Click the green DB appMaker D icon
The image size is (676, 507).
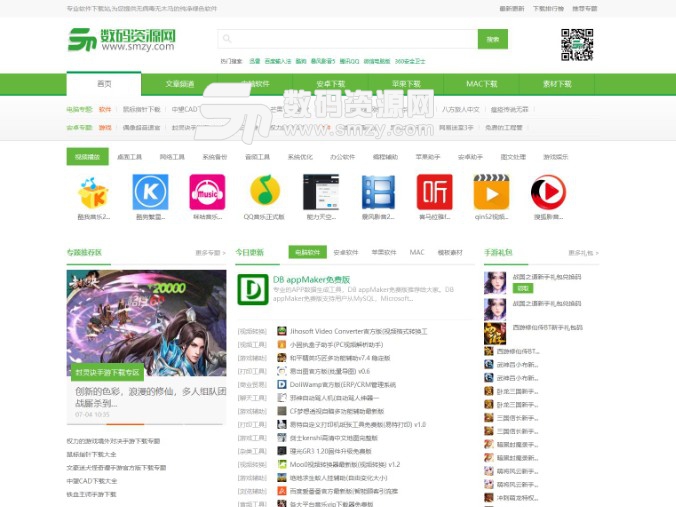(253, 289)
